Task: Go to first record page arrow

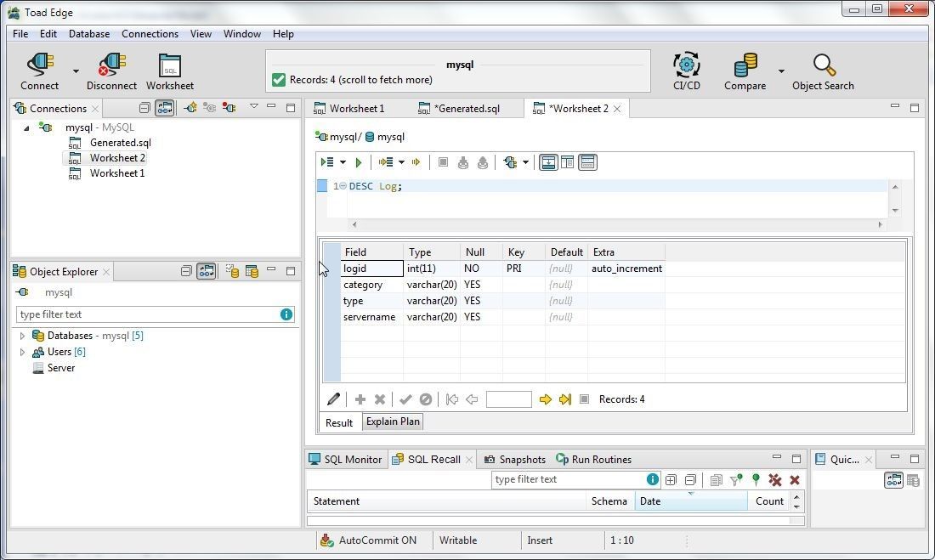Action: (x=452, y=399)
